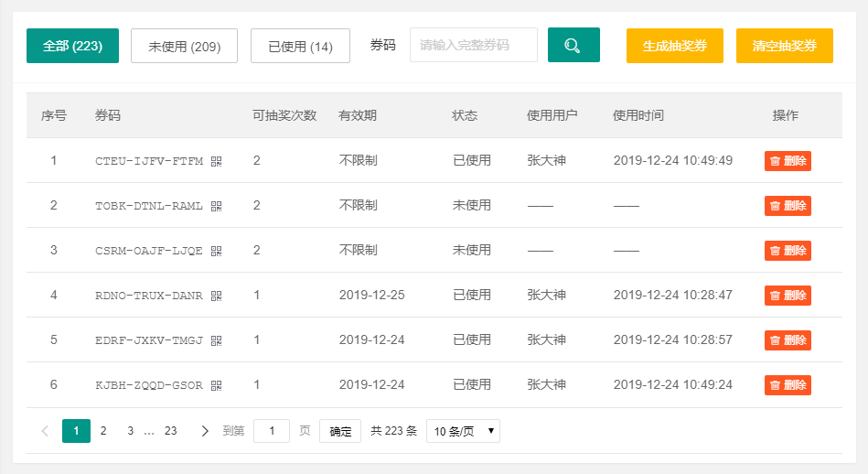This screenshot has height=474, width=868.
Task: Click 不限制 validity in row 3
Action: click(x=359, y=251)
